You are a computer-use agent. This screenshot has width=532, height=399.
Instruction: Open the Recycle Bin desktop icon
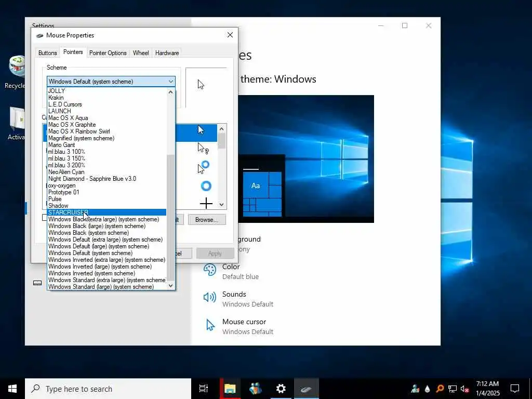[x=16, y=72]
